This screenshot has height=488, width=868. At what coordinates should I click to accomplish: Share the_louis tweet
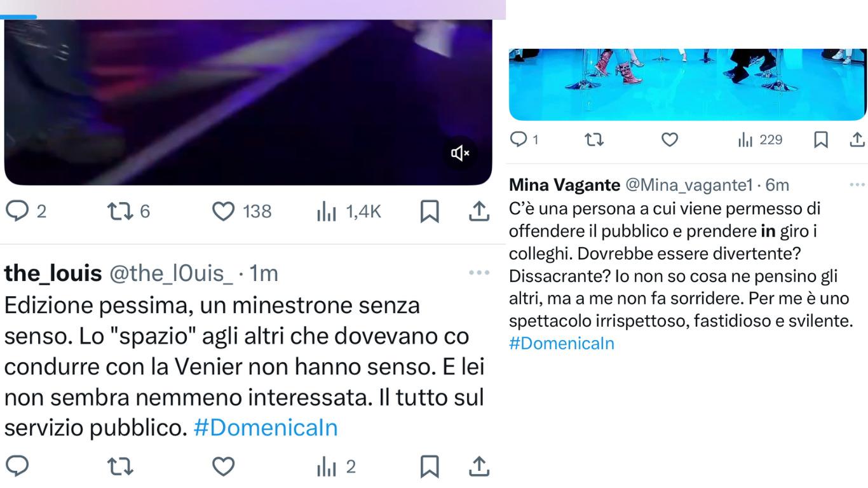479,467
